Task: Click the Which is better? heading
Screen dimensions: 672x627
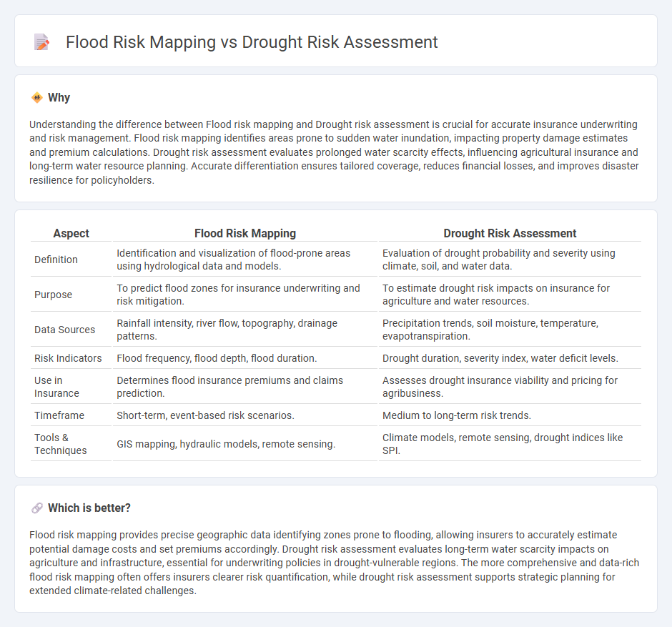Action: click(89, 508)
